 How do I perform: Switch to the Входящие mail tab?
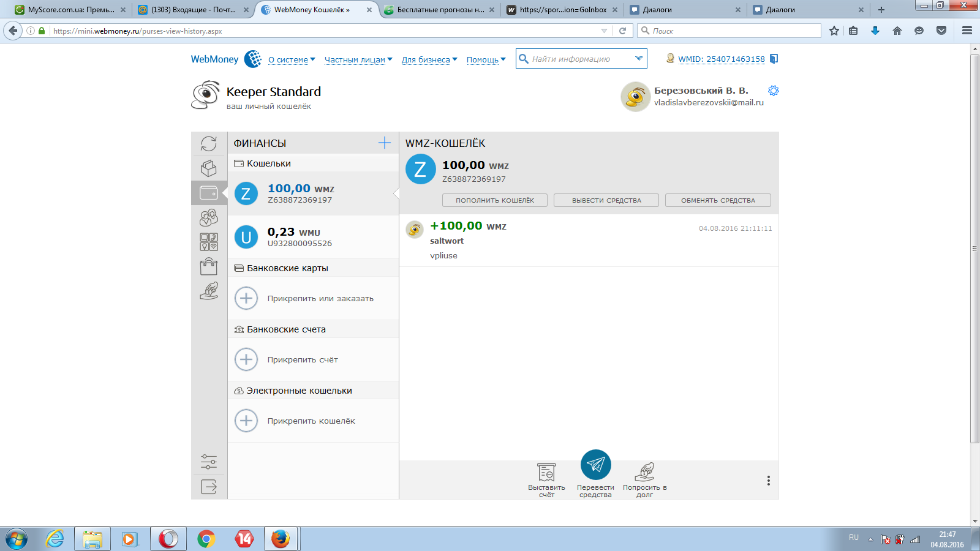point(194,10)
